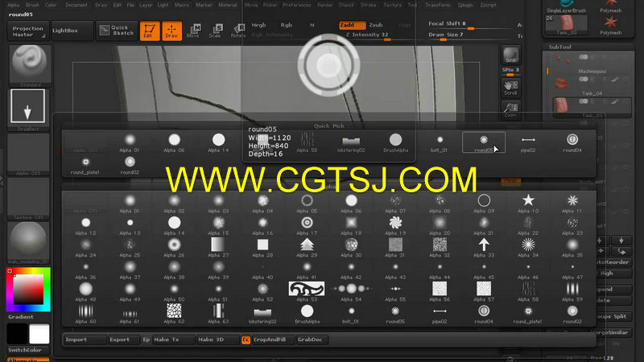Open LightBox

pyautogui.click(x=71, y=31)
